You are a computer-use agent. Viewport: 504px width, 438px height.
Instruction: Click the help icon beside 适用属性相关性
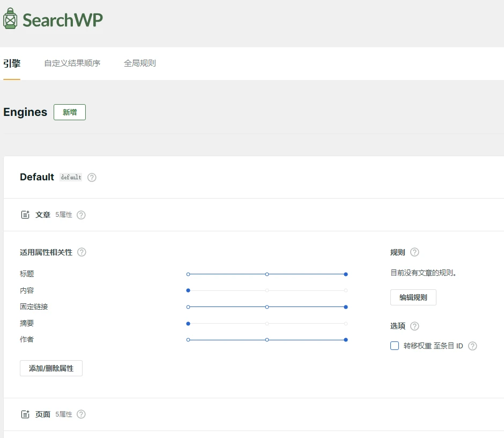pyautogui.click(x=80, y=252)
